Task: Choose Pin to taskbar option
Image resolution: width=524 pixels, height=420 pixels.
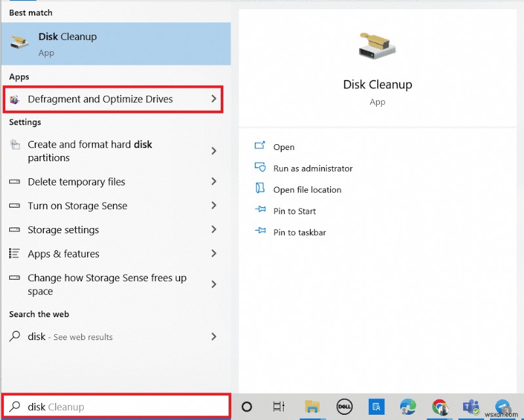Action: coord(299,233)
